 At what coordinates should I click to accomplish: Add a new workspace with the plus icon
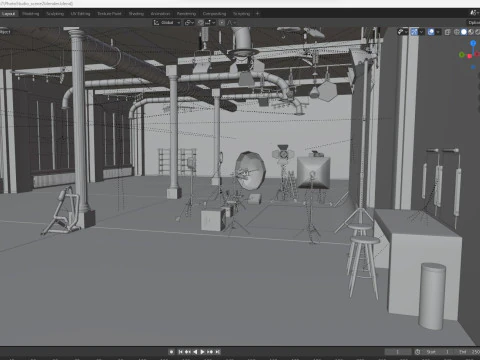pos(257,14)
